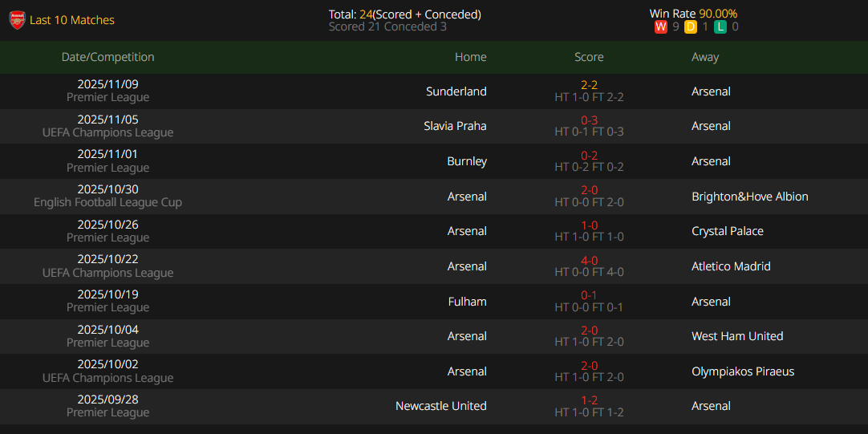868x434 pixels.
Task: Click the yellow D draws badge
Action: click(691, 27)
